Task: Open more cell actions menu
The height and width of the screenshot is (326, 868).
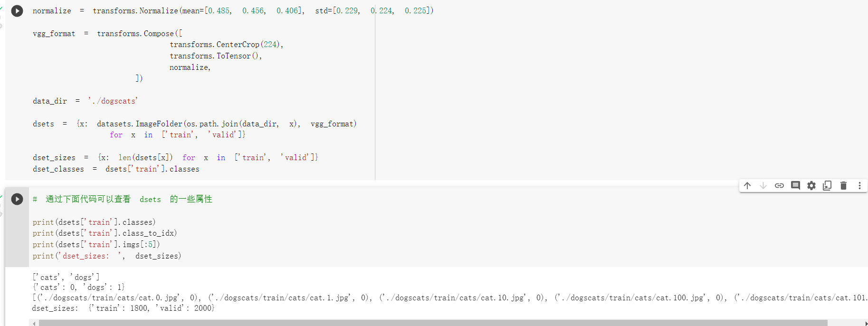Action: coord(859,186)
